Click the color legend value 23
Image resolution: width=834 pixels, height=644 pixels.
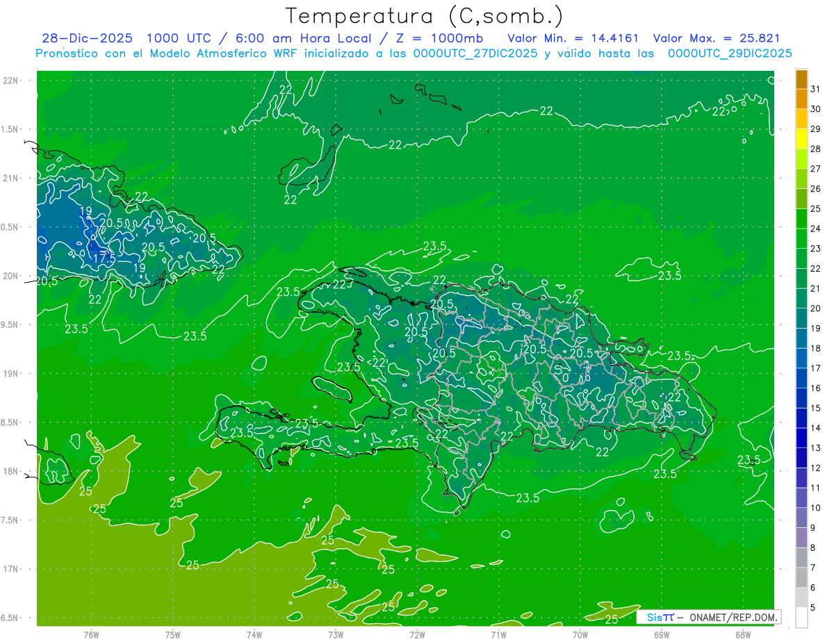(x=816, y=249)
